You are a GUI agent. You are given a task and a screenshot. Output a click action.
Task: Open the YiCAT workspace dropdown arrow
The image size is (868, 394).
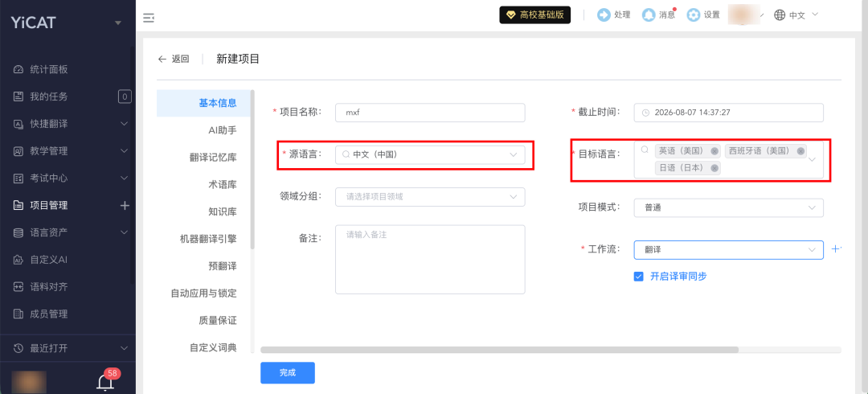117,23
